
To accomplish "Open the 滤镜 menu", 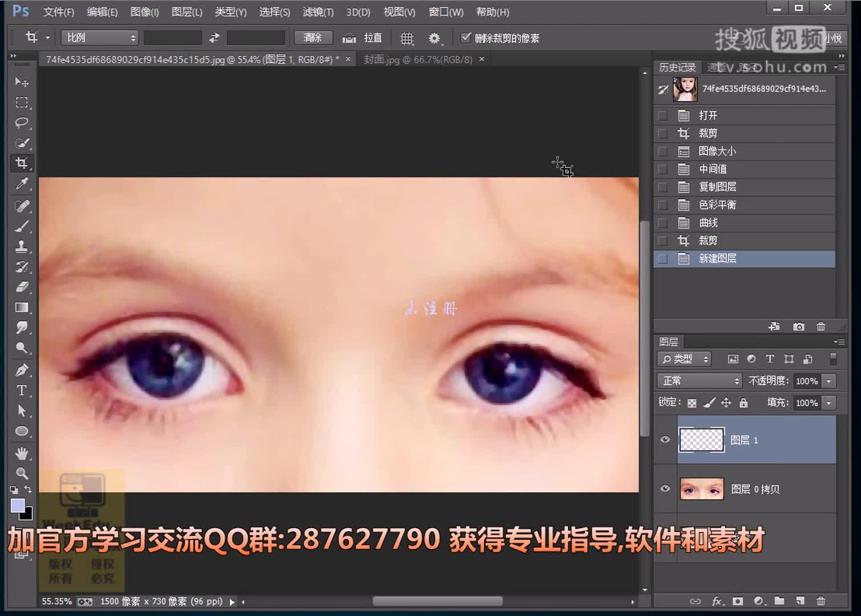I will pyautogui.click(x=317, y=11).
